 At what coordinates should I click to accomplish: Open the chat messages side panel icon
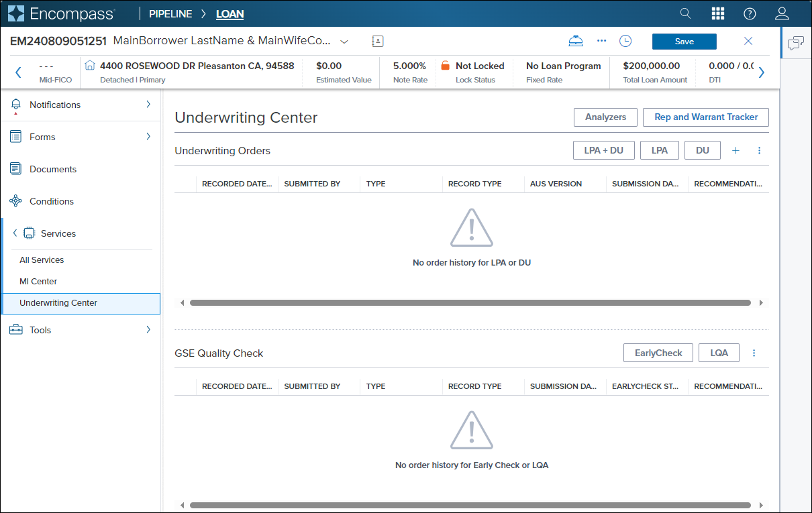pos(796,44)
